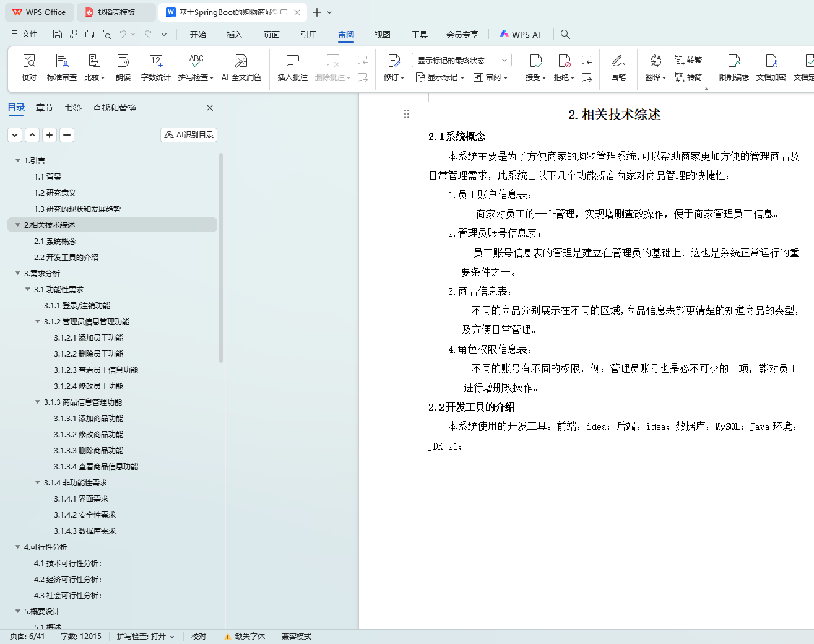
Task: Click the WPS AI button
Action: (x=520, y=35)
